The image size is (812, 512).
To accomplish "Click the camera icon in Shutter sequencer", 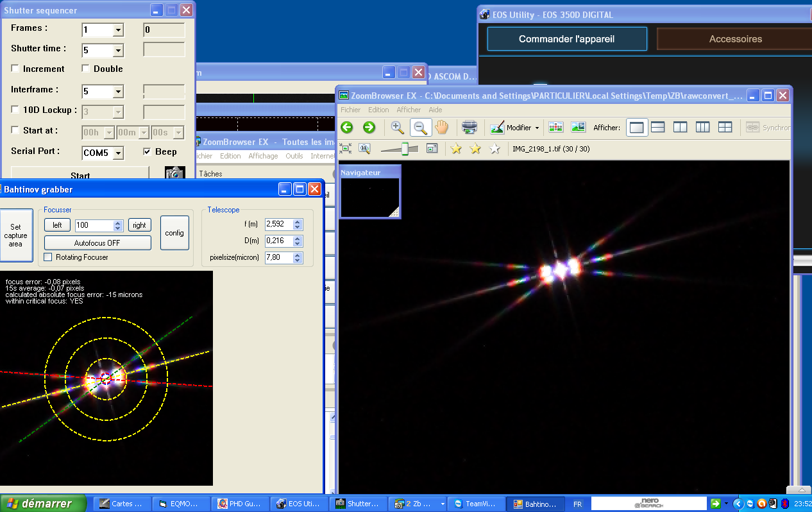I will (x=174, y=174).
